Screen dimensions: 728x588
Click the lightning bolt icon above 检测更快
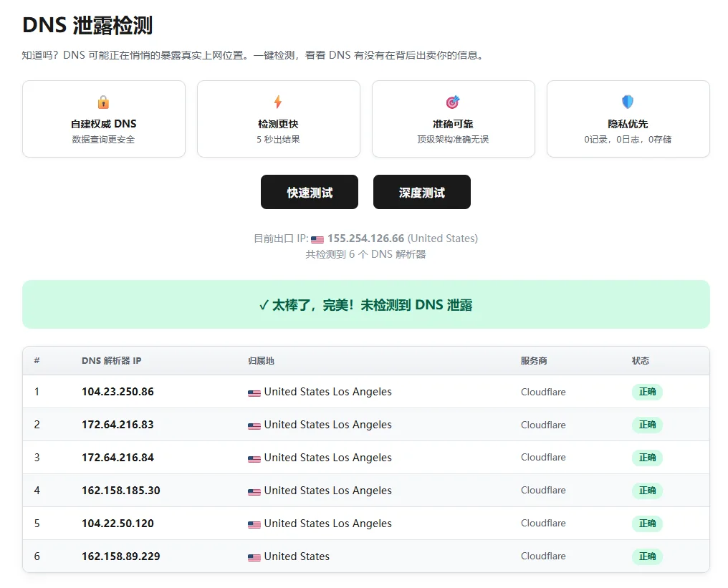pos(277,102)
